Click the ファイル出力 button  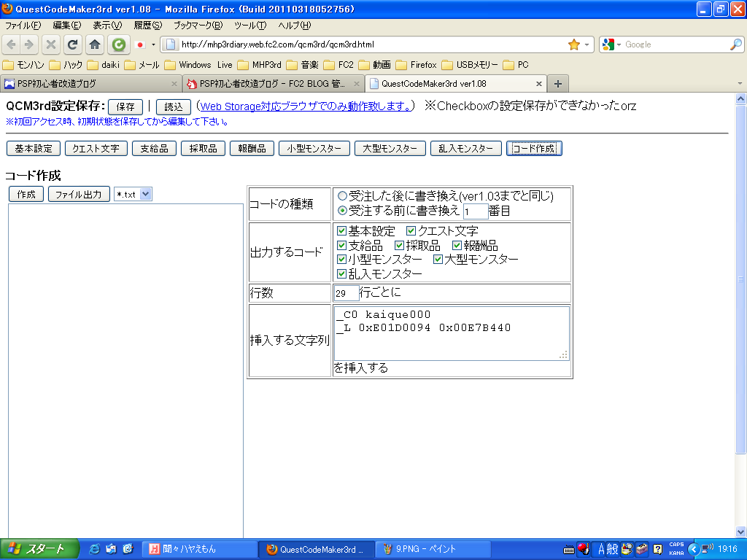pos(79,194)
